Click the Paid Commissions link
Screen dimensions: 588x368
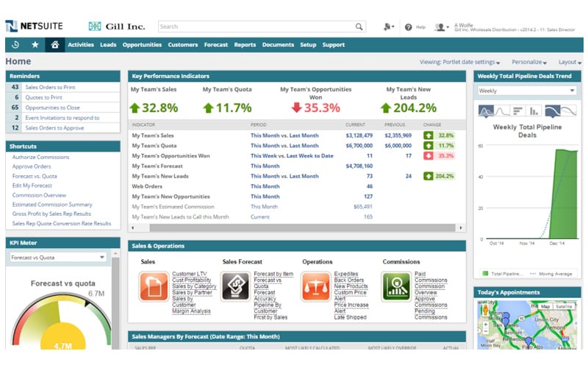431,277
